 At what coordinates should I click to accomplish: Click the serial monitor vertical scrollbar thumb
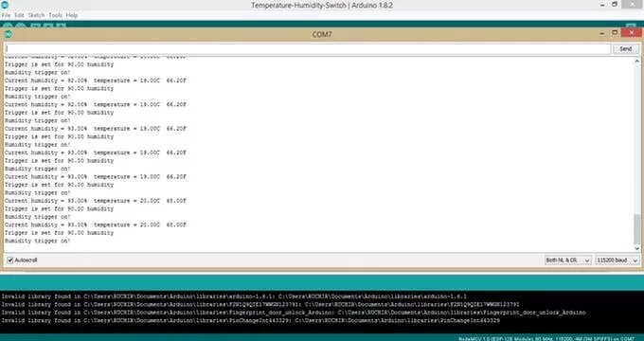636,229
